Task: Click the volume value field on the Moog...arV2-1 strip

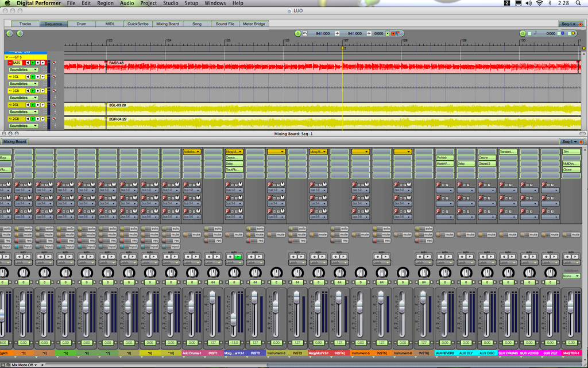Action: pyautogui.click(x=234, y=343)
